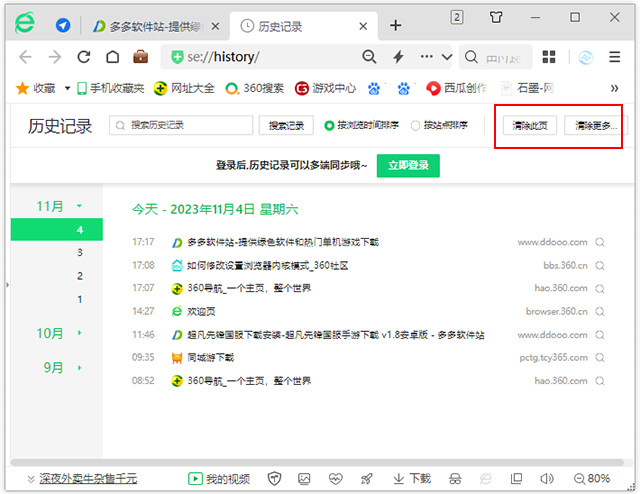Toggle the speaker mute icon in status bar
Image resolution: width=640 pixels, height=494 pixels.
click(x=547, y=478)
